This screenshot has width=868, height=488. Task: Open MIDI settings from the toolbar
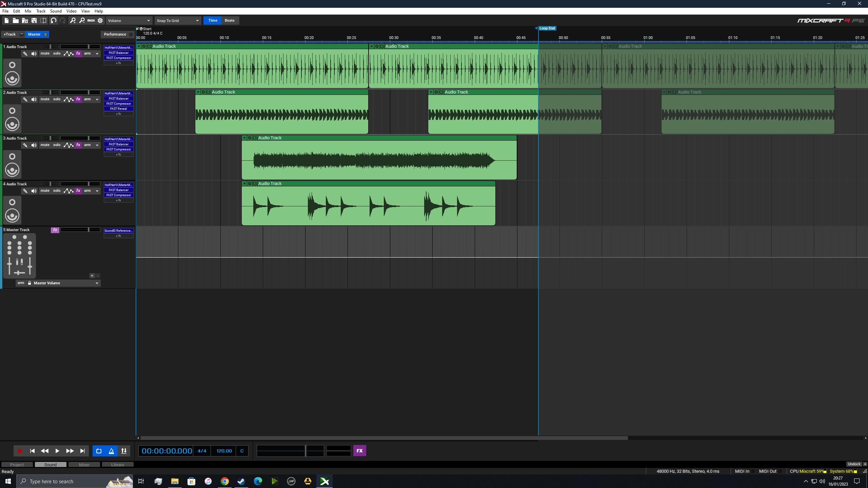pos(91,21)
